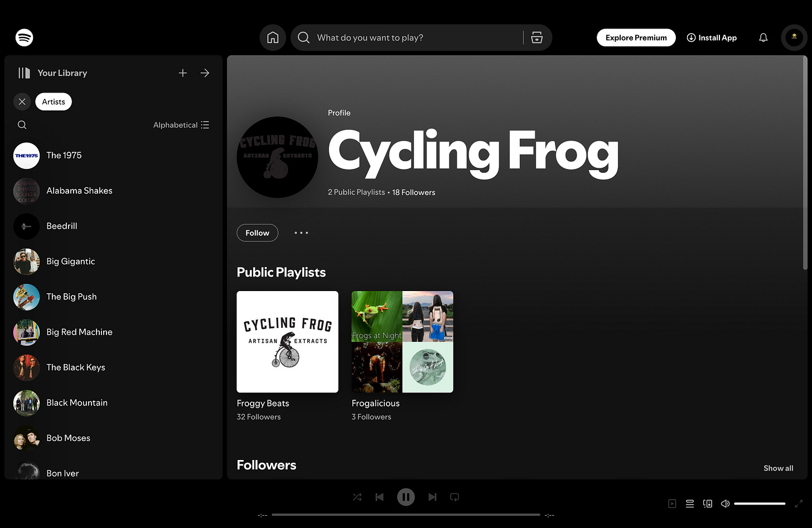Enter full screen icon
This screenshot has width=812, height=528.
[799, 503]
